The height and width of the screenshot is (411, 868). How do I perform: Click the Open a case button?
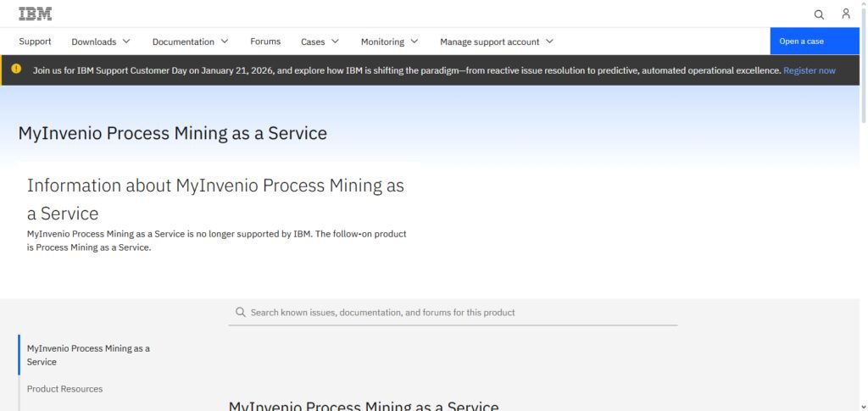coord(815,42)
